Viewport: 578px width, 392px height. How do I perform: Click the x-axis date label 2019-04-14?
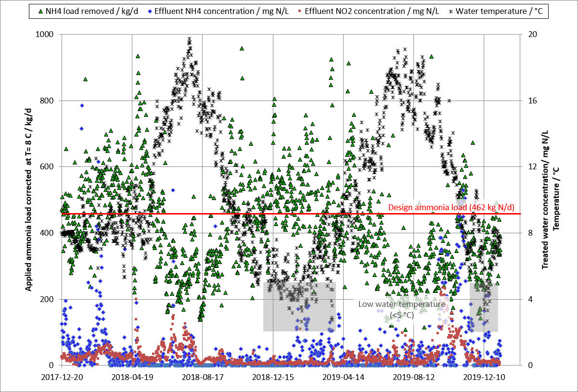pos(343,377)
